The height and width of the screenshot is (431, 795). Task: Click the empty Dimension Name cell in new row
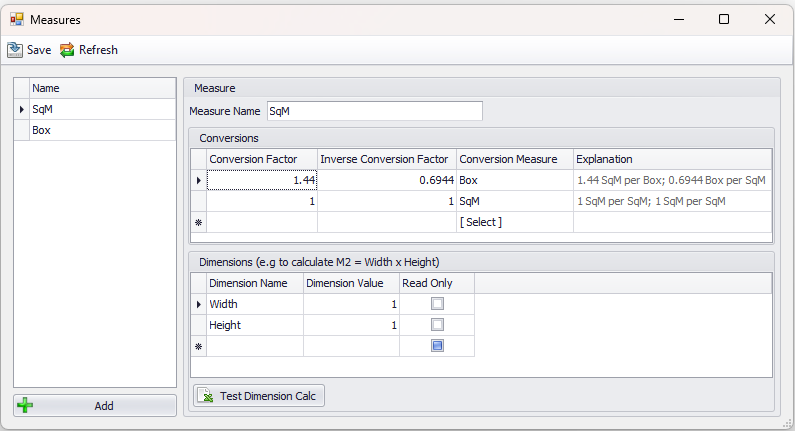click(255, 346)
